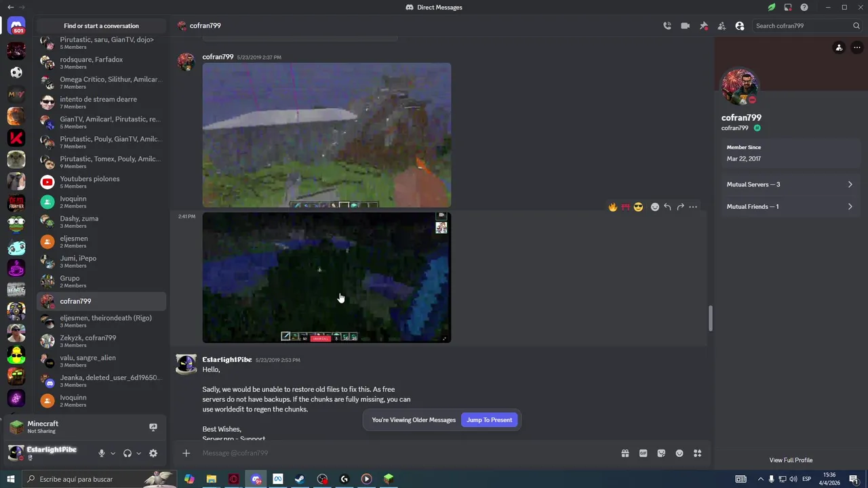The height and width of the screenshot is (488, 868).
Task: Open rodsquare, Farfadox group DM
Action: click(x=102, y=62)
